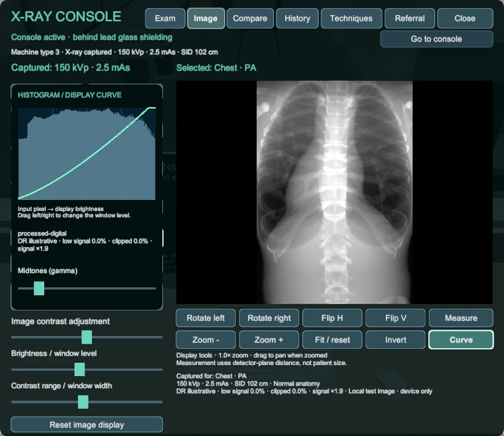
Task: Click the 'X-RAY CONSOLE' title
Action: [66, 16]
